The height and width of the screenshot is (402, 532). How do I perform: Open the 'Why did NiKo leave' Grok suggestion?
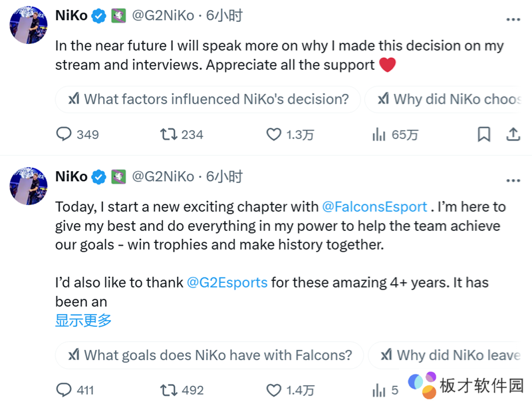(x=452, y=355)
